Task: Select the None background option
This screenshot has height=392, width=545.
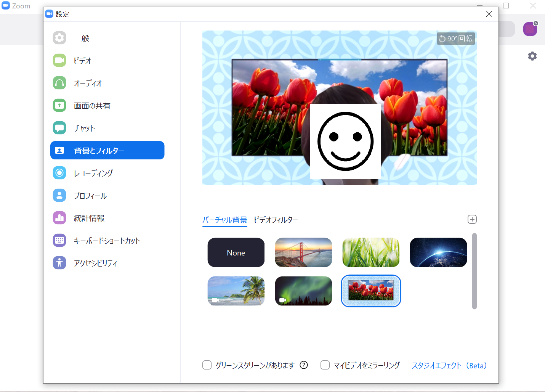Action: (236, 252)
